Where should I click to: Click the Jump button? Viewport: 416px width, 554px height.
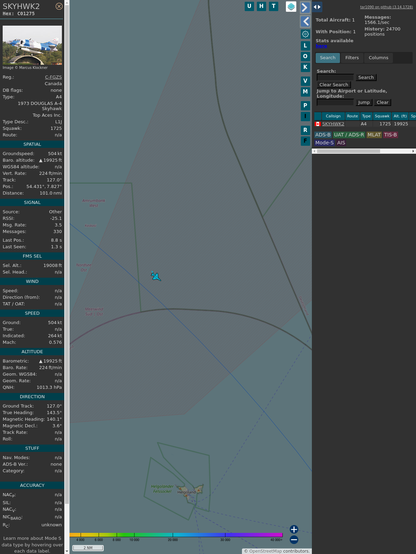364,102
